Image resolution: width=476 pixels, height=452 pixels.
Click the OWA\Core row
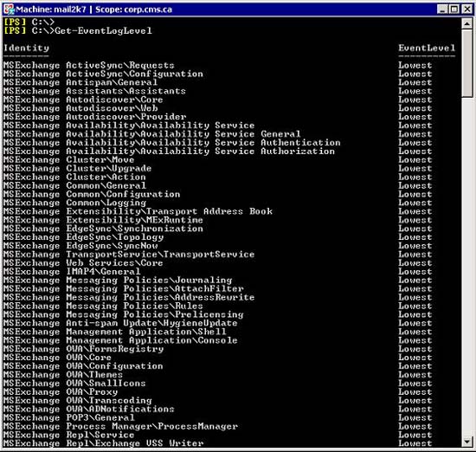(217, 358)
